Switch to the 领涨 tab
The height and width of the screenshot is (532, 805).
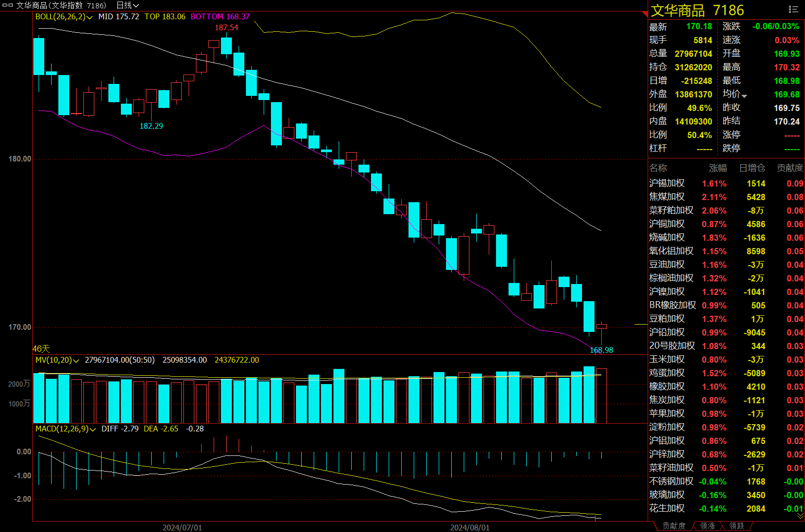(708, 526)
